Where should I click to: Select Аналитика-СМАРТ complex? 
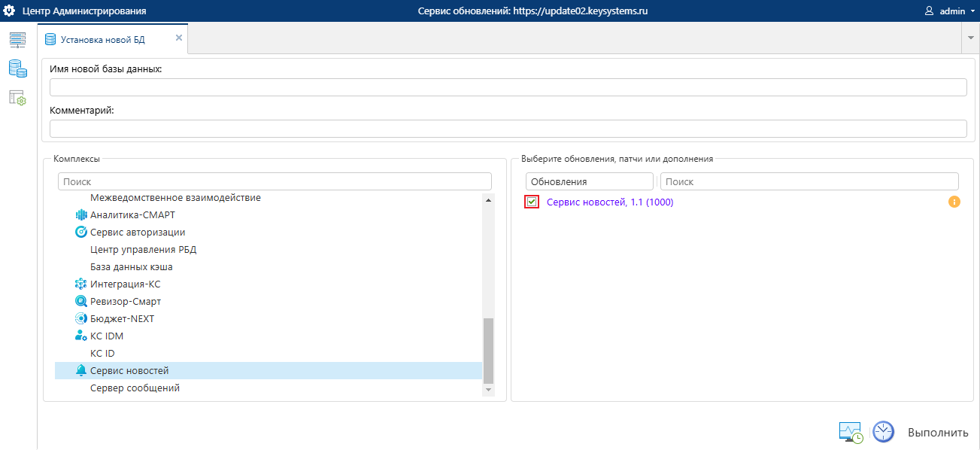[x=132, y=215]
